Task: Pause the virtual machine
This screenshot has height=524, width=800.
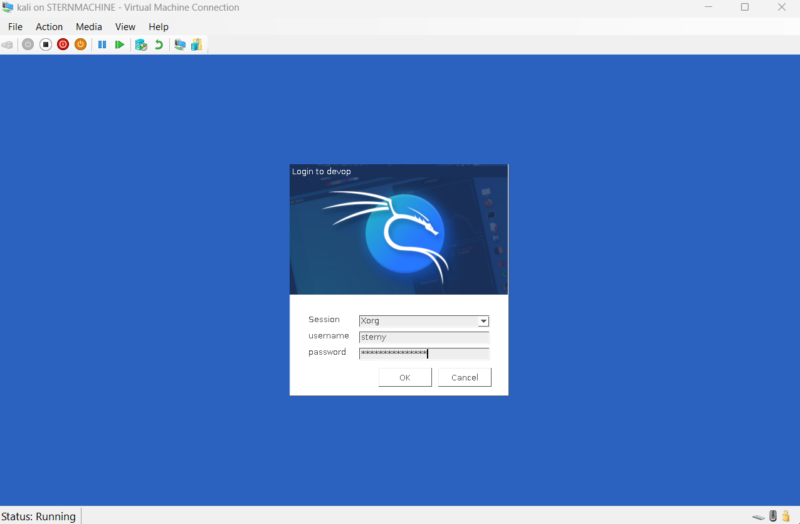Action: point(102,45)
